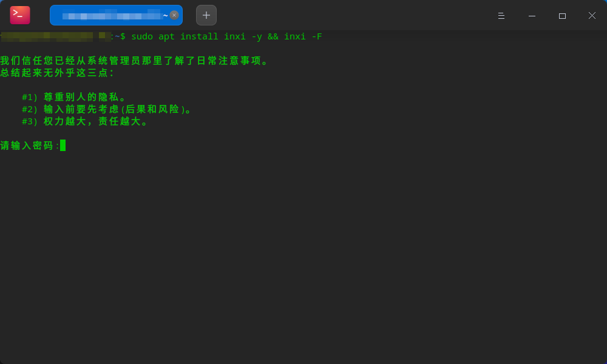Screen dimensions: 607x364
Task: Open the hamburger menu
Action: tap(501, 15)
